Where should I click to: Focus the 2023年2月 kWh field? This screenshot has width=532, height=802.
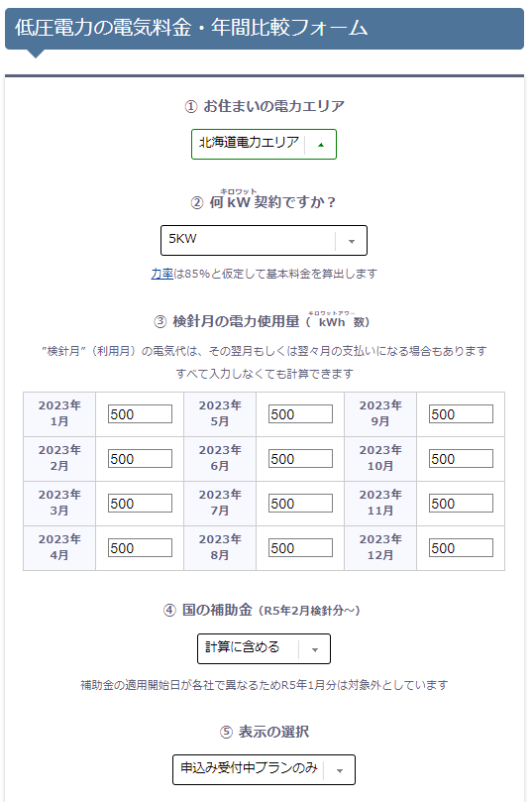[x=140, y=458]
